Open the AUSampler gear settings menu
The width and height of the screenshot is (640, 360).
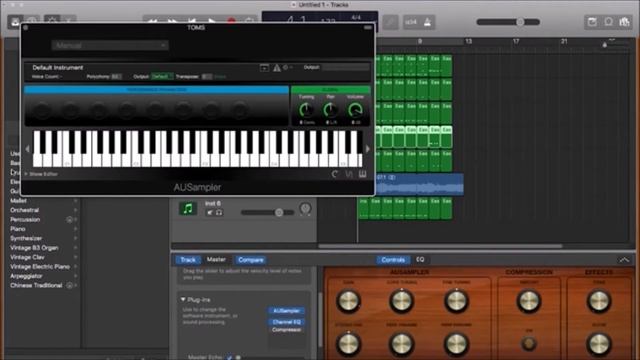coord(287,67)
